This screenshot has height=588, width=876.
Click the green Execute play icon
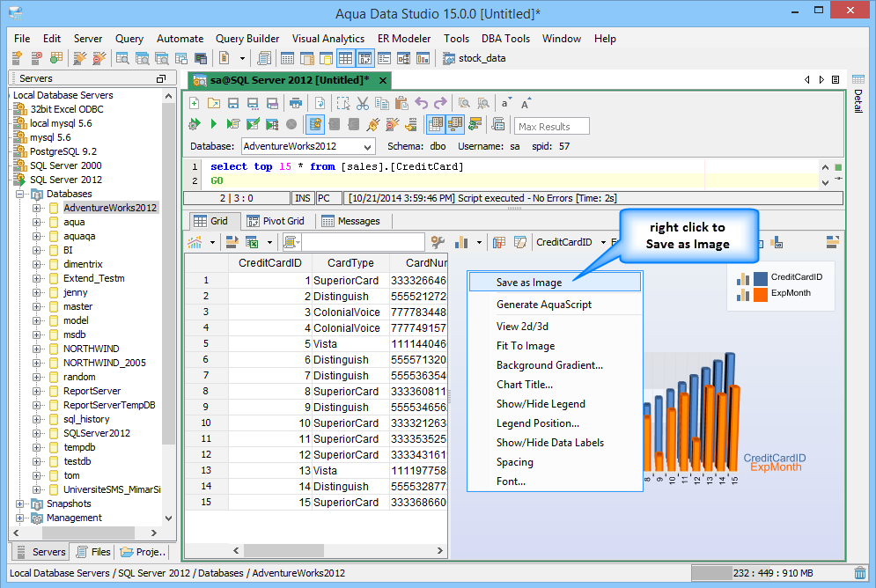[x=213, y=124]
